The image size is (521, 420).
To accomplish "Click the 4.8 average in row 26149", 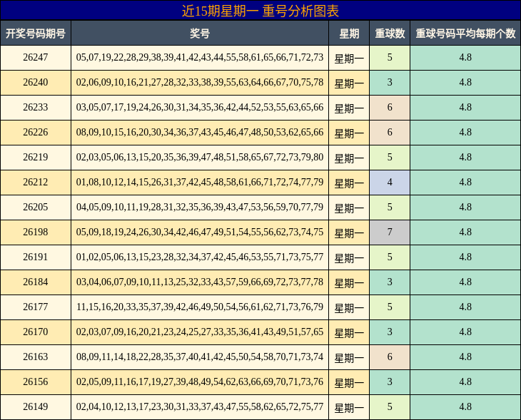I will 465,406.
